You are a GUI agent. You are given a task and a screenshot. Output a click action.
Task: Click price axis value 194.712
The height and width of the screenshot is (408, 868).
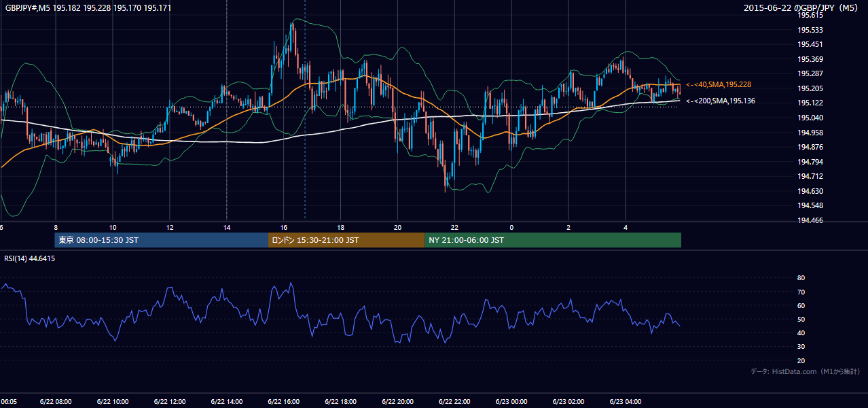[x=810, y=176]
